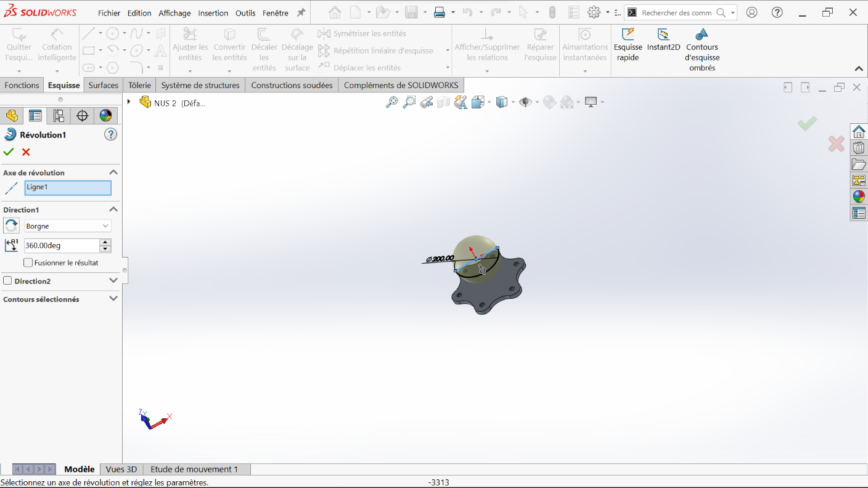Collapse the Axe de révolution section
868x488 pixels.
(113, 173)
